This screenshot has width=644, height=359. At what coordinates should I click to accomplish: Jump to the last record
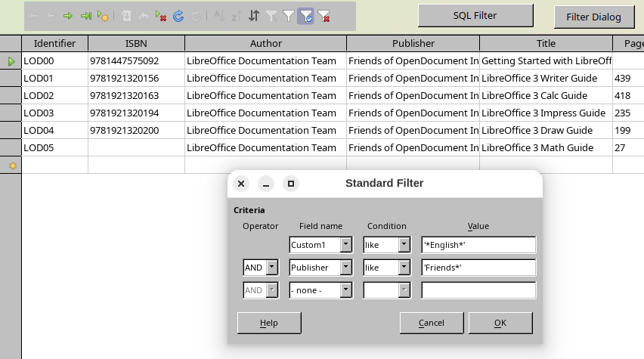[x=85, y=15]
